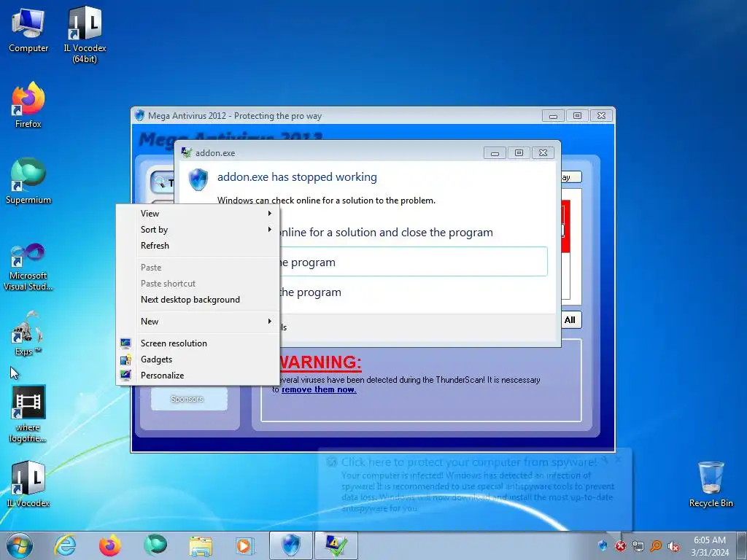The width and height of the screenshot is (747, 560).
Task: Select the Recycle Bin icon
Action: coord(711,484)
